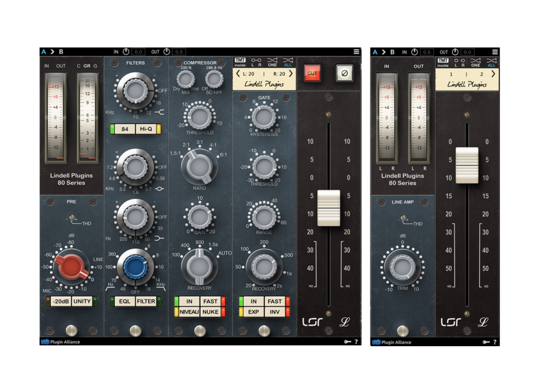Click the IN gain knob icon in the bus plugin toolbar
Screen dimensions: 539x392
(414, 52)
